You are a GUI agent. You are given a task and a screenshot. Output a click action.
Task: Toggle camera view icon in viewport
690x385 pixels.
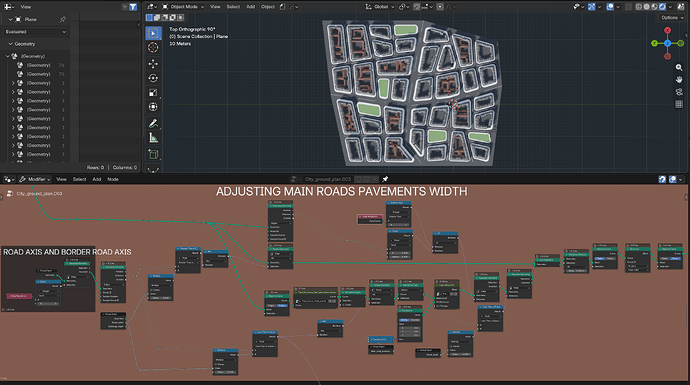tap(679, 92)
